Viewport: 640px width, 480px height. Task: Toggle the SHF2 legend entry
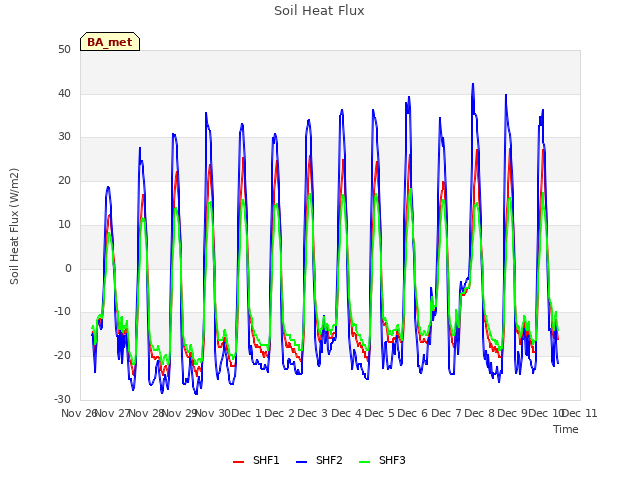pos(319,460)
